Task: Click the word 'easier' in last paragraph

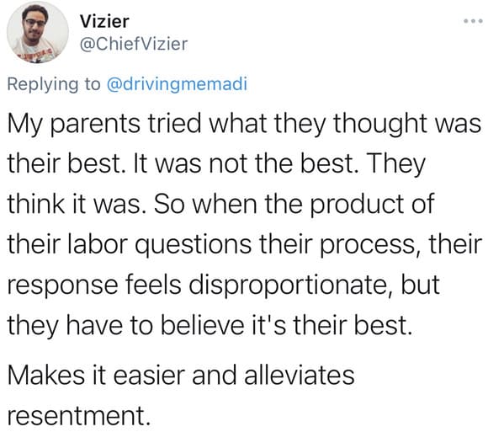Action: pyautogui.click(x=150, y=376)
